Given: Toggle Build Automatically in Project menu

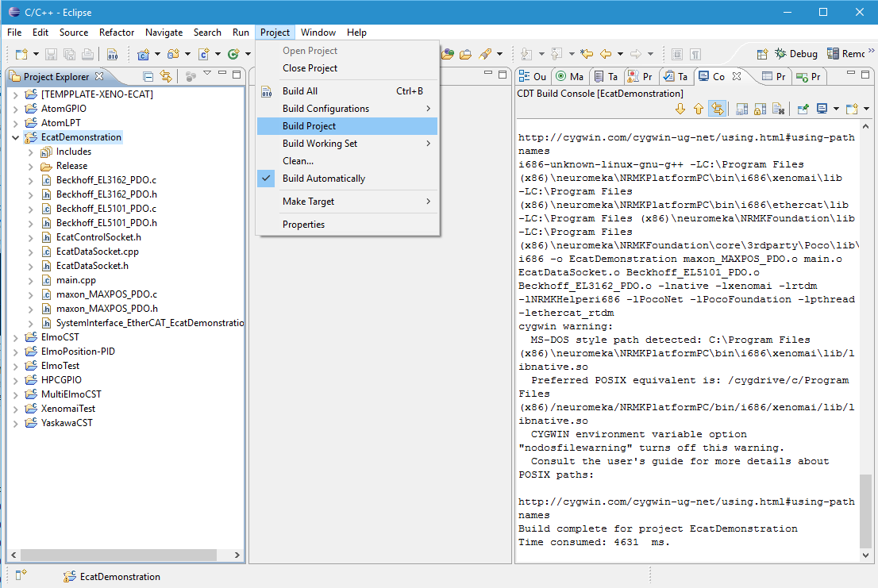Looking at the screenshot, I should pyautogui.click(x=347, y=179).
